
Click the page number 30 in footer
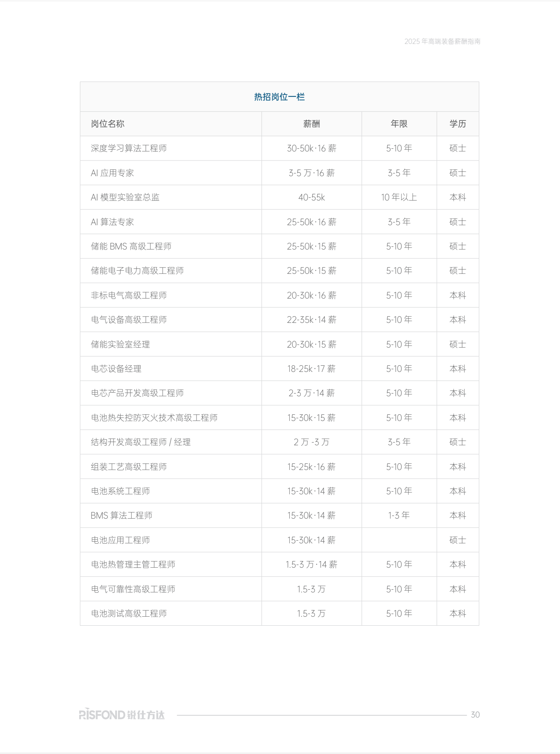pyautogui.click(x=475, y=715)
